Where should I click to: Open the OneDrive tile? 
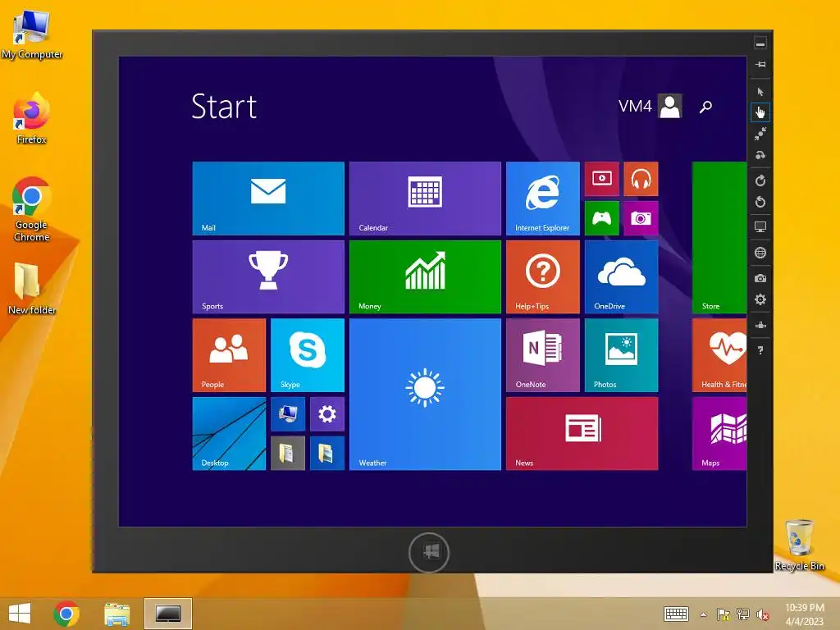click(x=622, y=276)
